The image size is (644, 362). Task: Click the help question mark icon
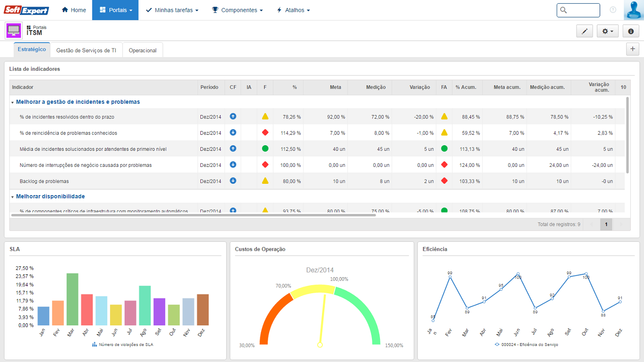pos(613,10)
